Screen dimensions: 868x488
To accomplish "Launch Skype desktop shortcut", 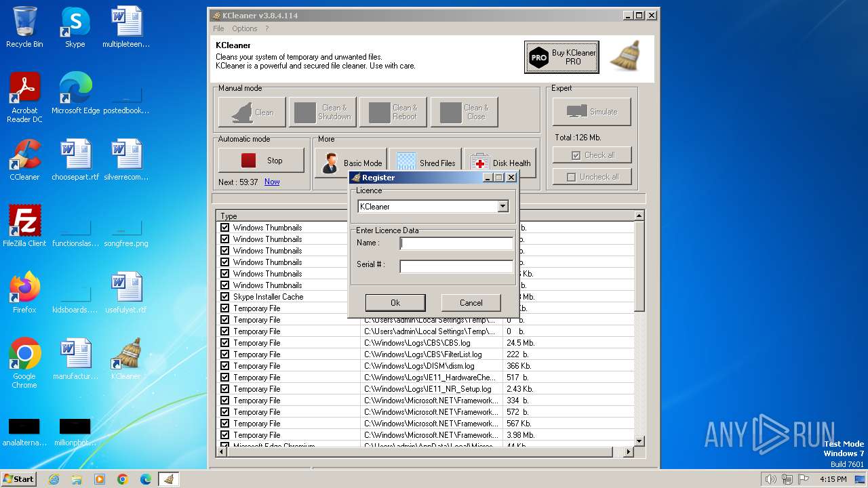I will [x=75, y=27].
